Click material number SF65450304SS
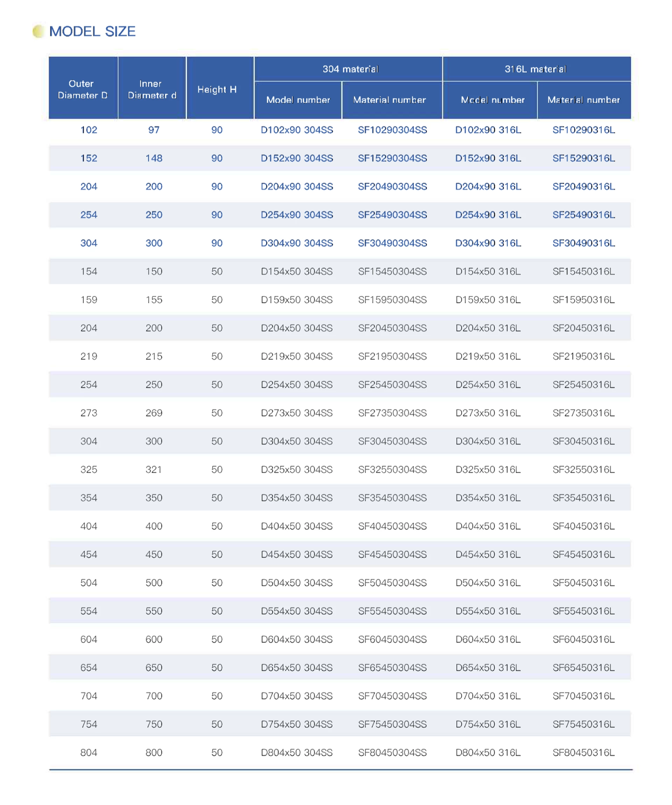Screen dimensions: 672x805 (392, 667)
